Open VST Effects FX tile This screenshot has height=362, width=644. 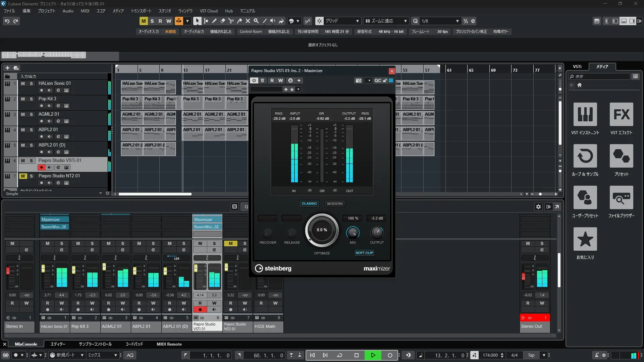621,115
